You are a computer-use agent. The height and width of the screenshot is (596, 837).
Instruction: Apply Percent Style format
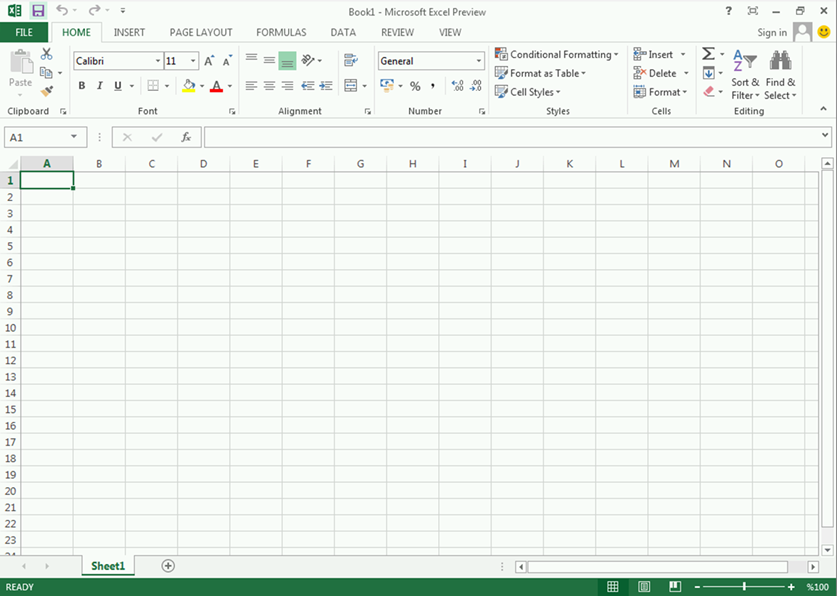(415, 86)
